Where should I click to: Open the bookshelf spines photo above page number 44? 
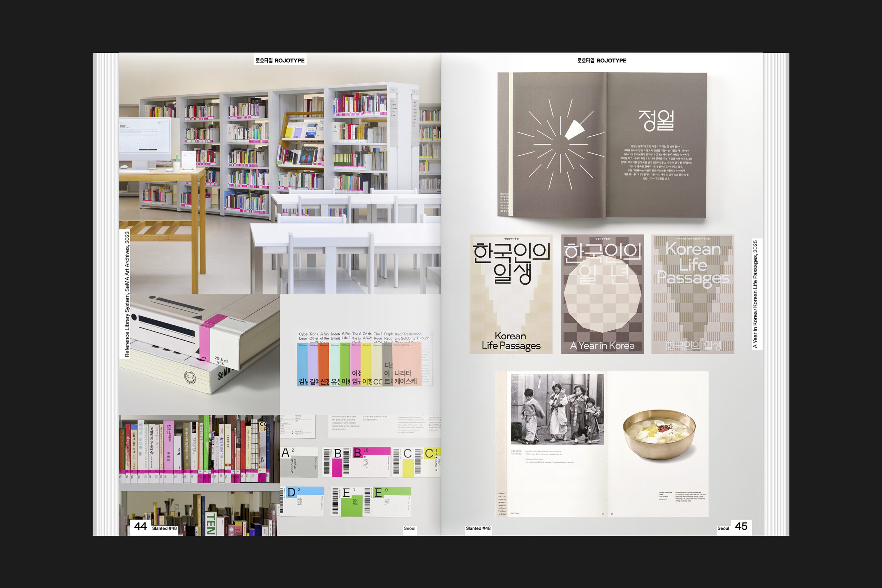(199, 475)
